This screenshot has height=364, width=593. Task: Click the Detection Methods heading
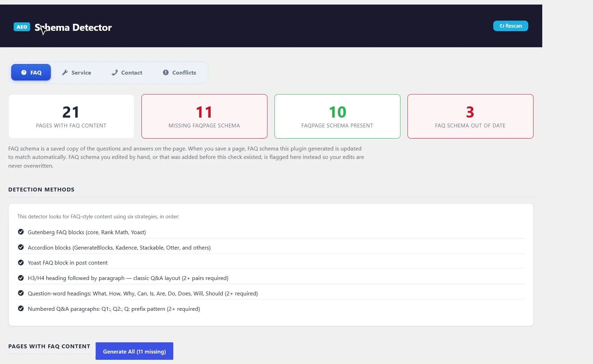pyautogui.click(x=41, y=189)
